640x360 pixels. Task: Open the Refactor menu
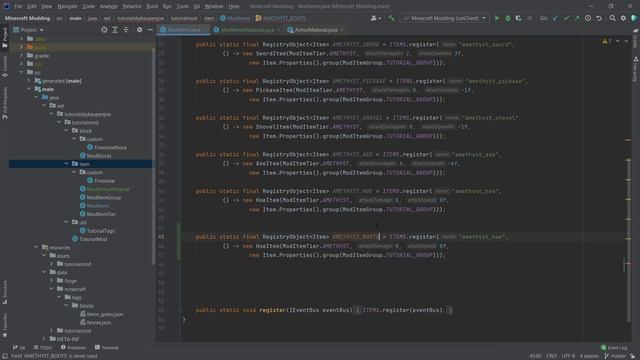pos(132,7)
